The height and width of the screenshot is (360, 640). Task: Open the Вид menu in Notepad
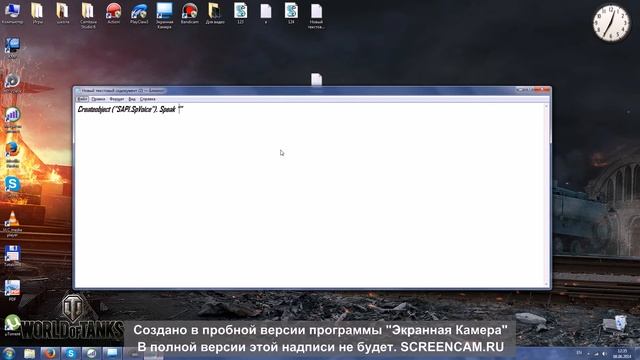tap(132, 99)
